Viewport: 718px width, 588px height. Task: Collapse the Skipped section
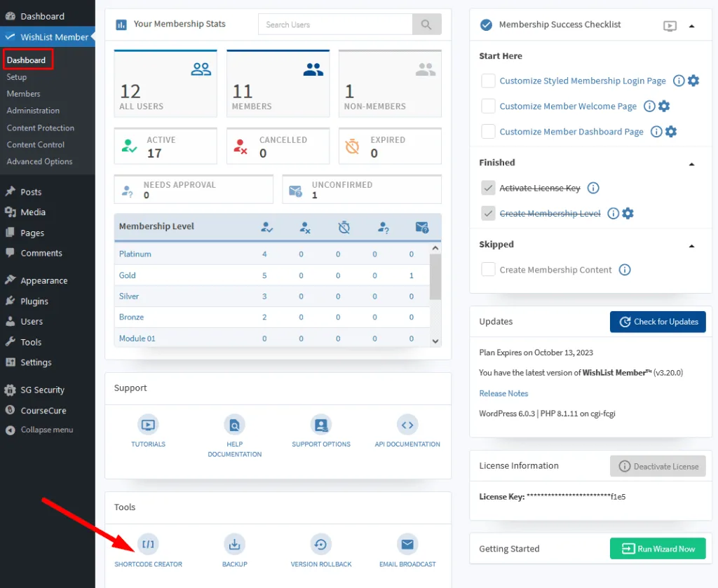point(692,245)
